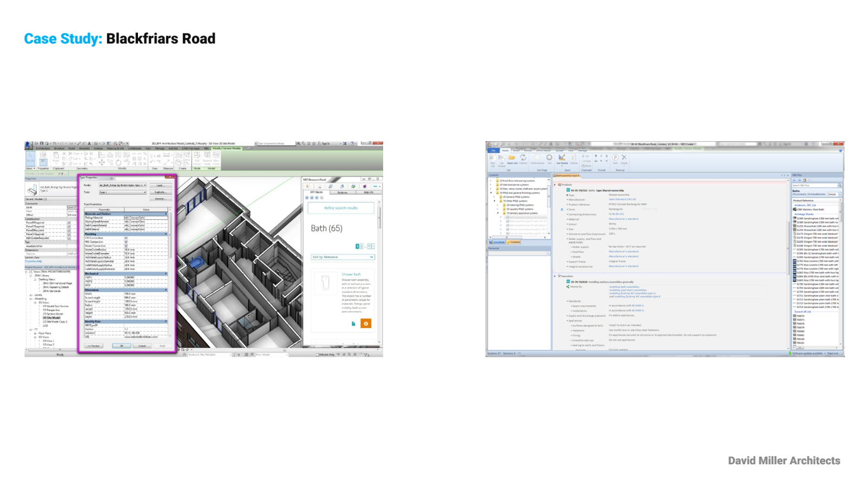Go to results page 2 in NBS Resource Panel

click(362, 246)
